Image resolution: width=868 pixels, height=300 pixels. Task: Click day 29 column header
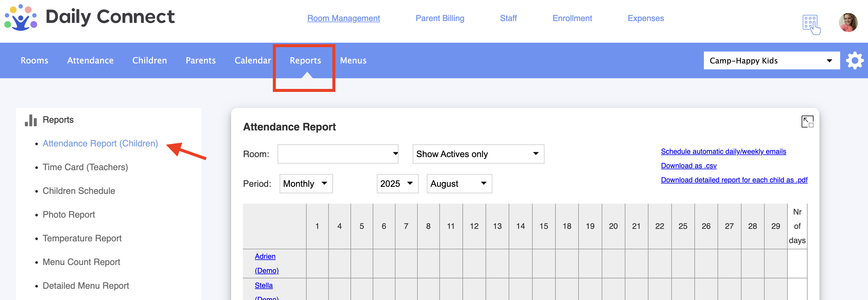point(775,226)
